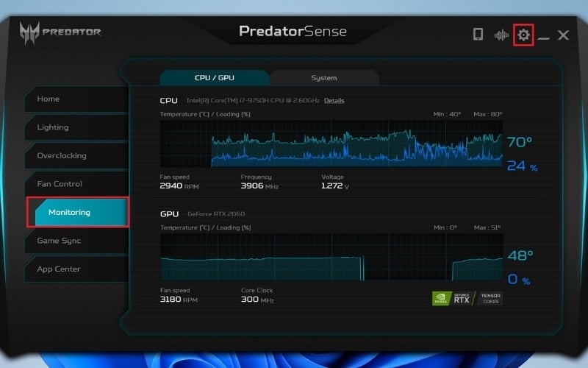Screen dimensions: 588x368
Task: Click the GPU temperature and loading graph
Action: point(331,257)
